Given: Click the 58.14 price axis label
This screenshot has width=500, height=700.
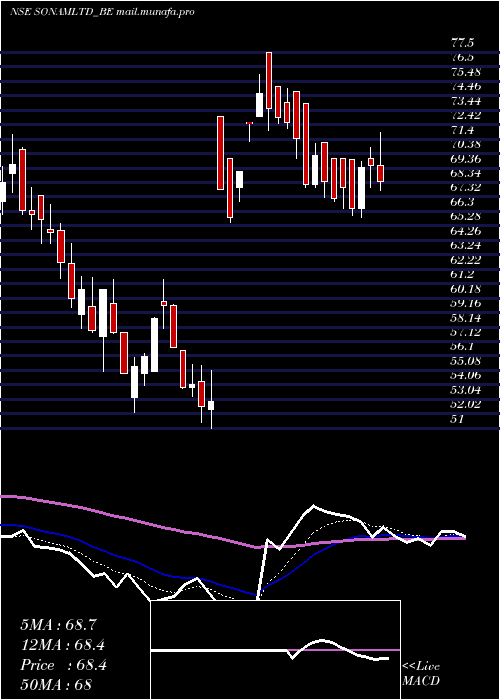Looking at the screenshot, I should coord(466,318).
